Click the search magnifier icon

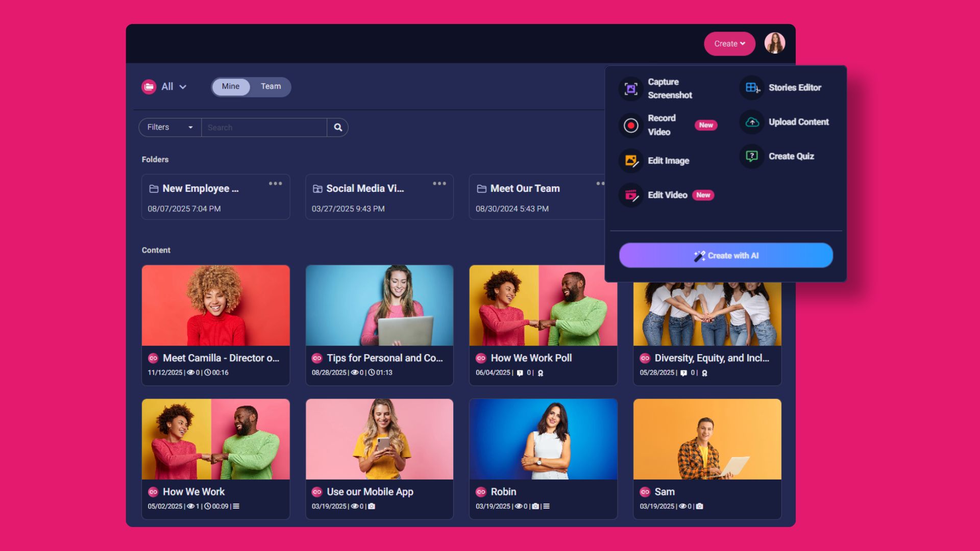pyautogui.click(x=337, y=127)
